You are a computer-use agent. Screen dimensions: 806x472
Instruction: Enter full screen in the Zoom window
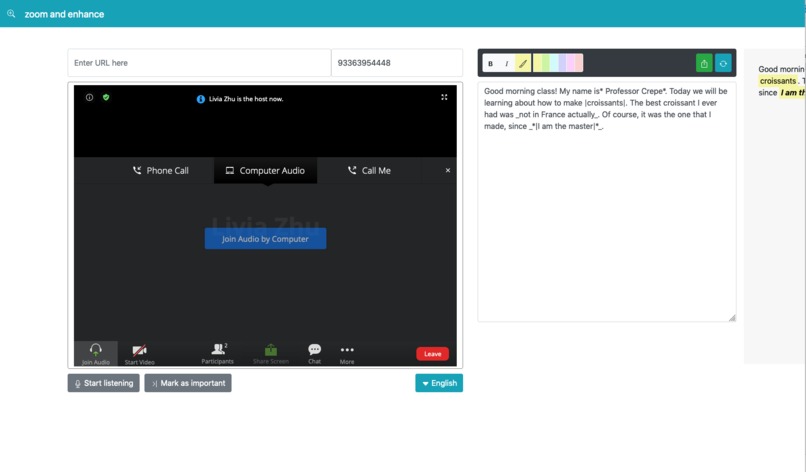444,97
